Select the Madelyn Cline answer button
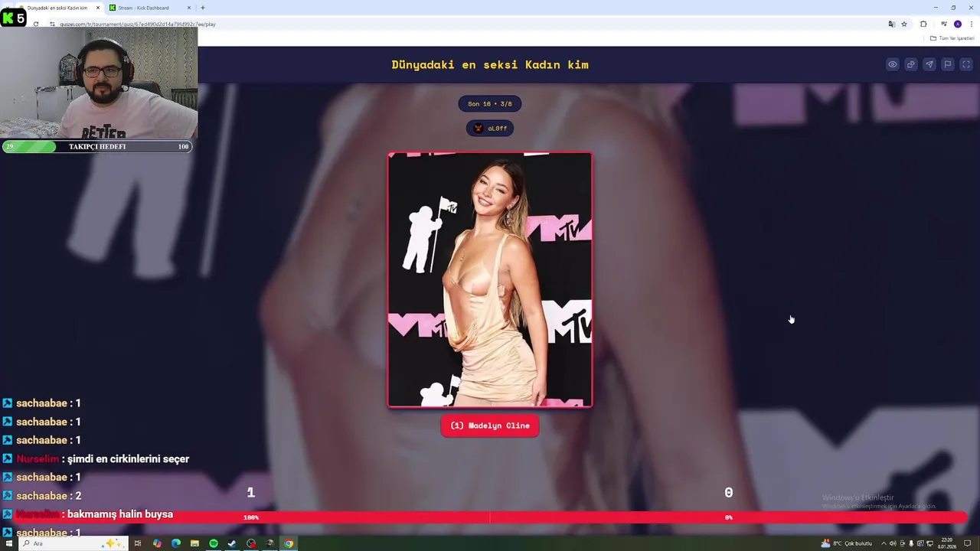980x551 pixels. pyautogui.click(x=490, y=425)
